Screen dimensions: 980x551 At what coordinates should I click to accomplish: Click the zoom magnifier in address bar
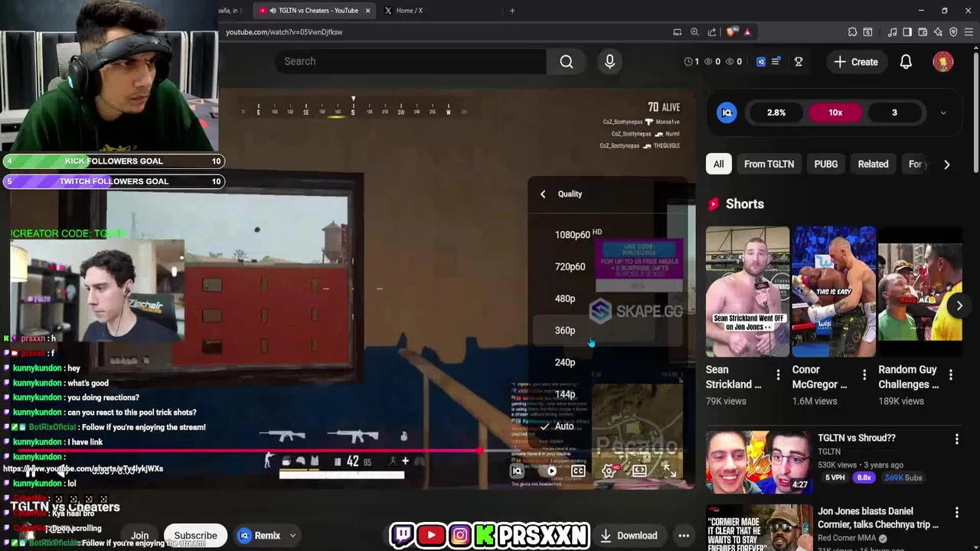pyautogui.click(x=694, y=32)
